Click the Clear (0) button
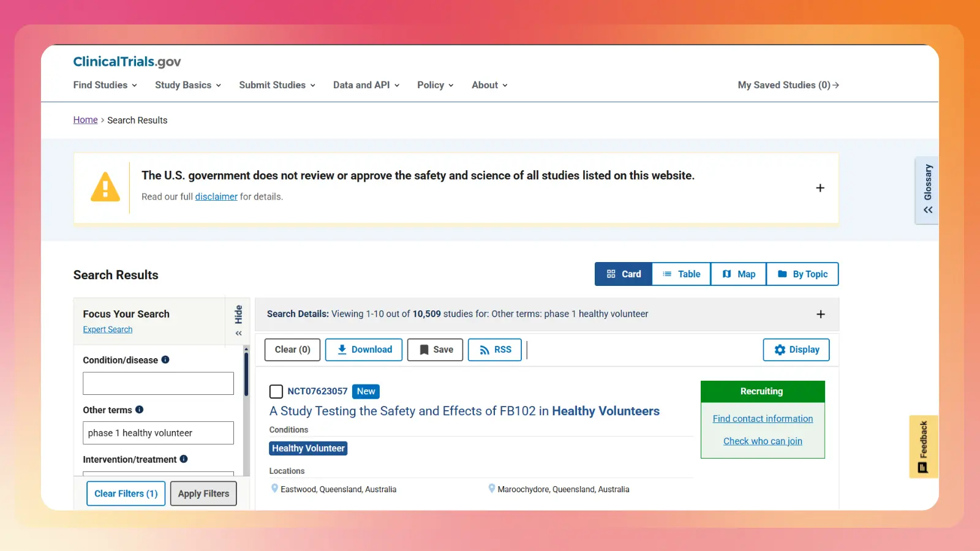980x551 pixels. coord(293,350)
